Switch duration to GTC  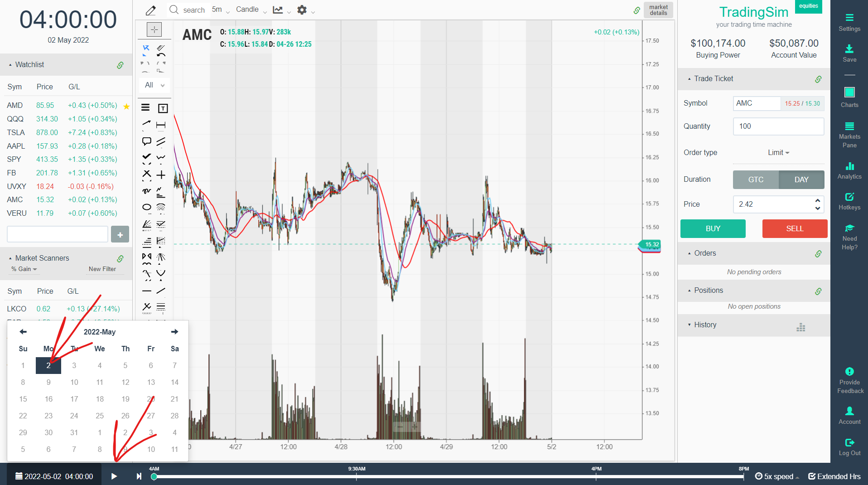click(755, 179)
